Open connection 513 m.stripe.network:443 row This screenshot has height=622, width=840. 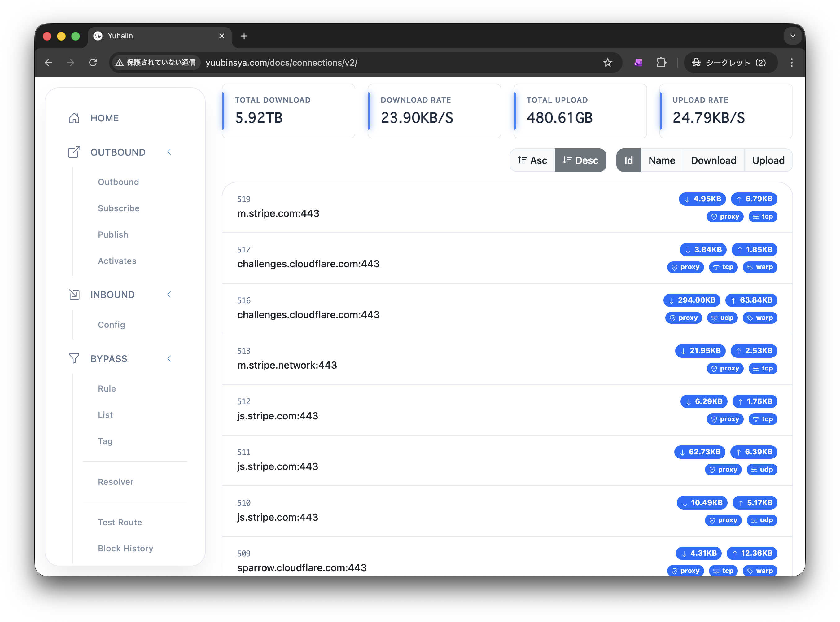coord(507,359)
